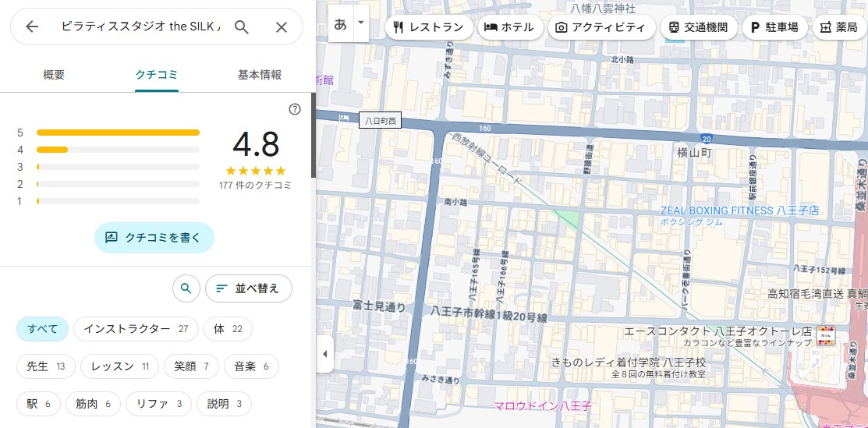
Task: Click the magnifier icon in search bar
Action: [x=242, y=27]
